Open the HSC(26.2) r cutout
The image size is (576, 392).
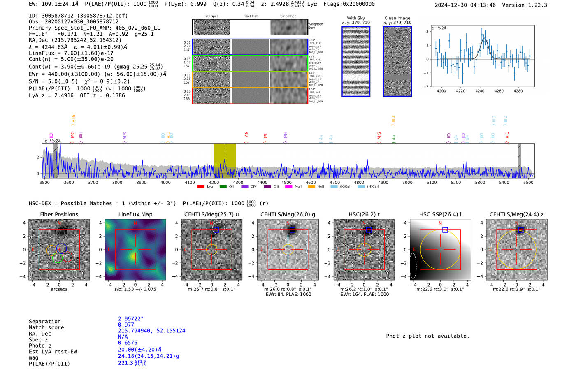pos(364,250)
